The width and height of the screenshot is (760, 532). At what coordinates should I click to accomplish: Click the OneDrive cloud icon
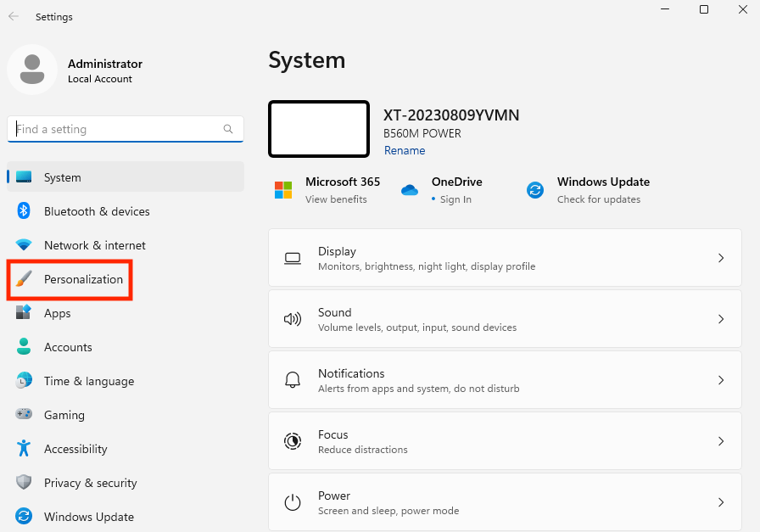click(410, 190)
